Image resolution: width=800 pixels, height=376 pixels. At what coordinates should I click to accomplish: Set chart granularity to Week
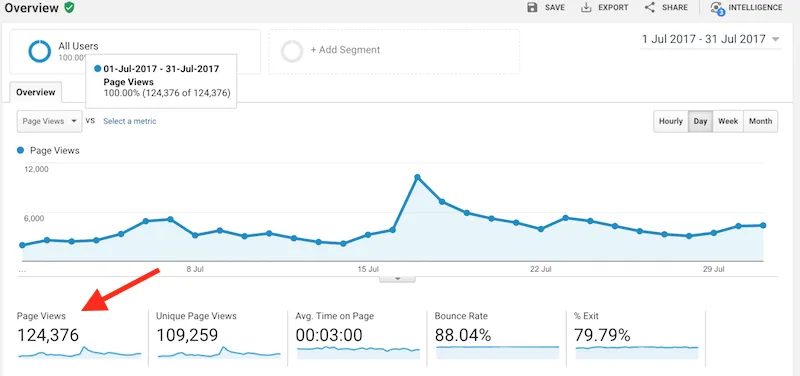[728, 121]
